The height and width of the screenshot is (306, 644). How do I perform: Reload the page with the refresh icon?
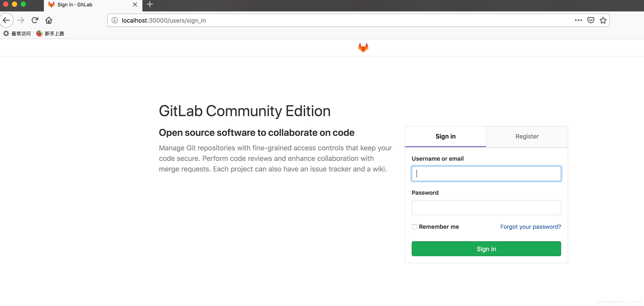coord(35,20)
